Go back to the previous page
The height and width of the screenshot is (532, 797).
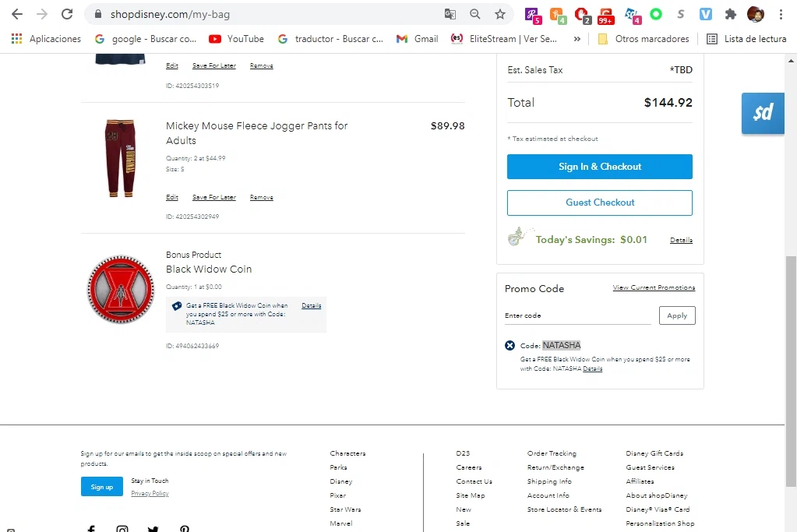tap(17, 14)
